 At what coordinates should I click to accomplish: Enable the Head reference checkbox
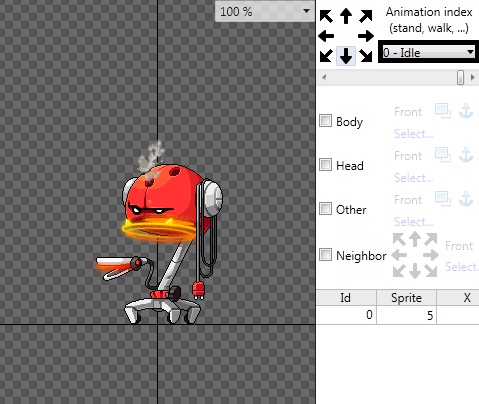[x=325, y=165]
